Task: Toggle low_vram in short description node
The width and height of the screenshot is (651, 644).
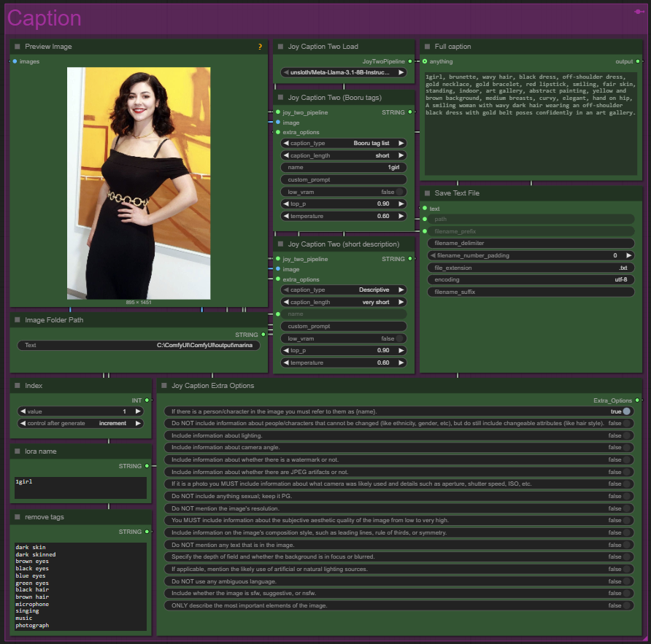Action: [x=344, y=338]
